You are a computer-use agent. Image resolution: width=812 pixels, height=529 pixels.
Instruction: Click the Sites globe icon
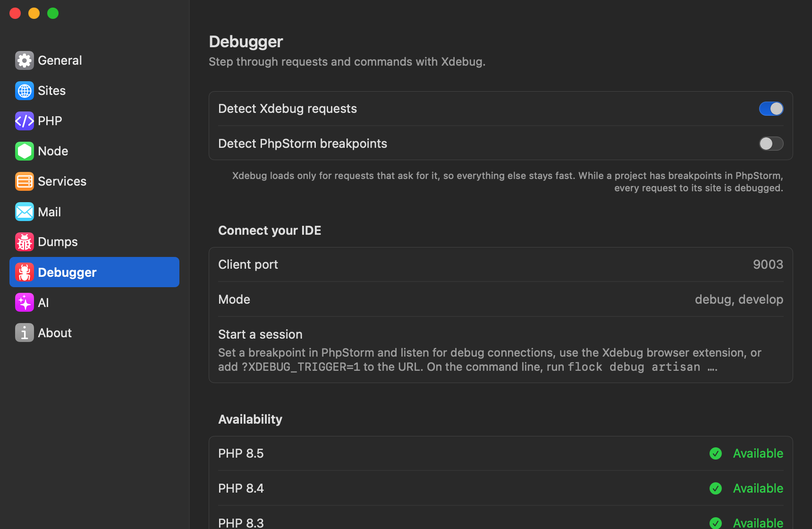tap(25, 91)
